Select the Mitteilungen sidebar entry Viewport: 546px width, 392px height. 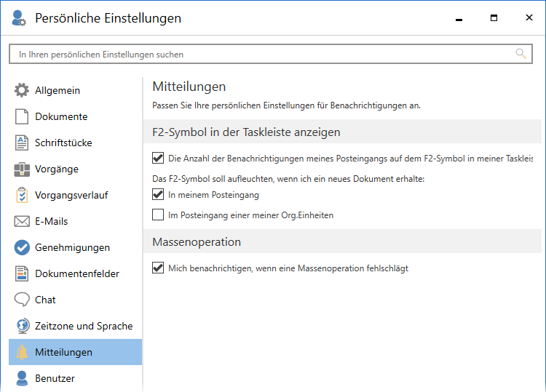point(63,352)
